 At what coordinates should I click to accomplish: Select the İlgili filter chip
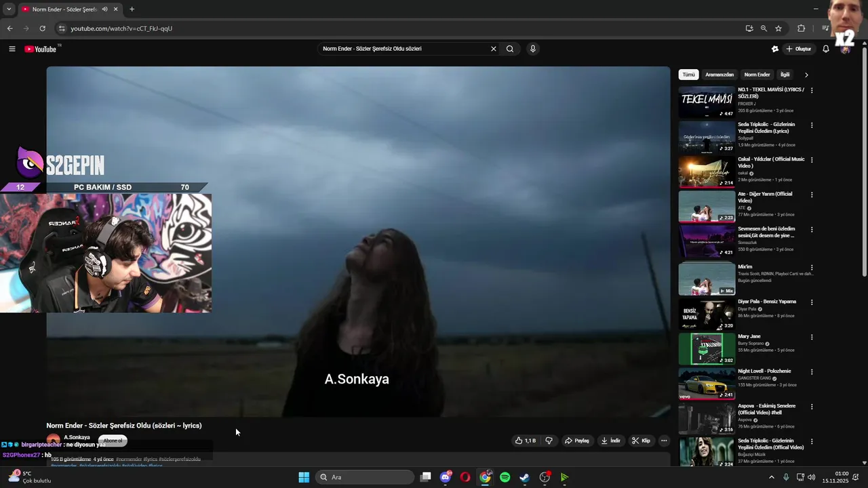tap(785, 75)
